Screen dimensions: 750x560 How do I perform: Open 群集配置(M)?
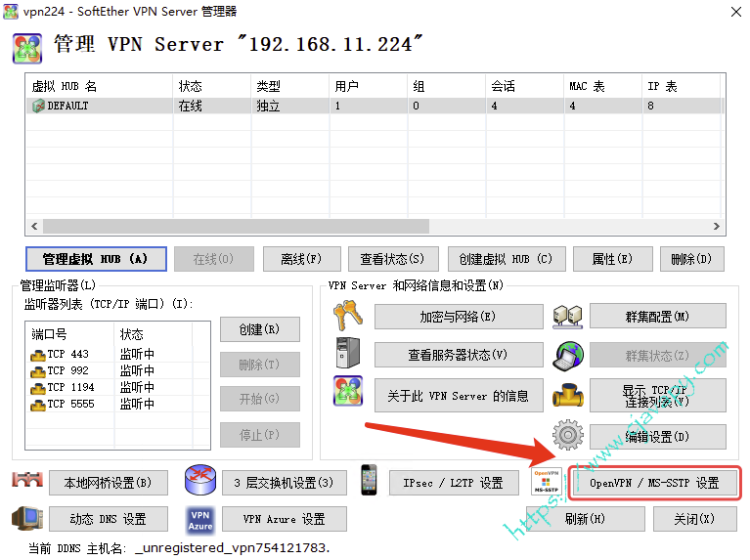pyautogui.click(x=658, y=316)
